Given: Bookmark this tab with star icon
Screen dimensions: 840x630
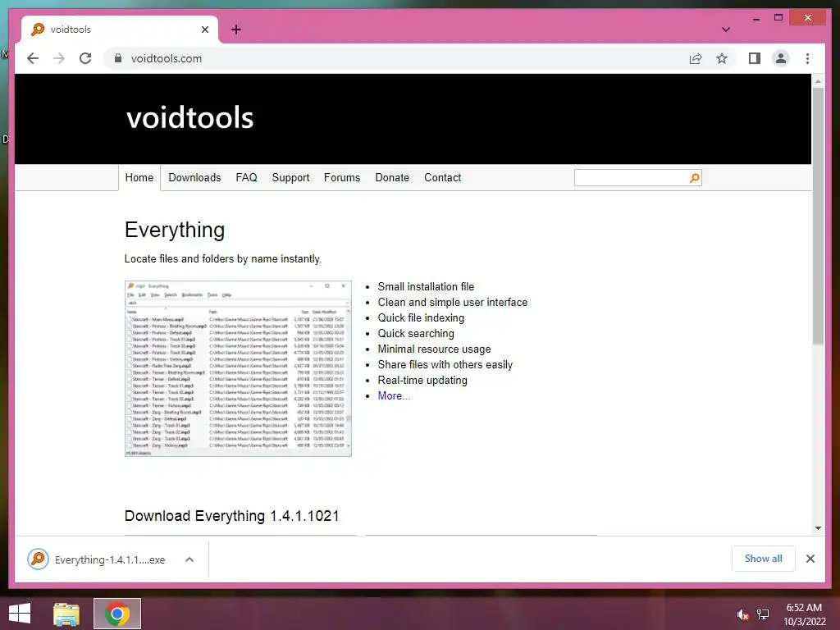Looking at the screenshot, I should tap(722, 58).
